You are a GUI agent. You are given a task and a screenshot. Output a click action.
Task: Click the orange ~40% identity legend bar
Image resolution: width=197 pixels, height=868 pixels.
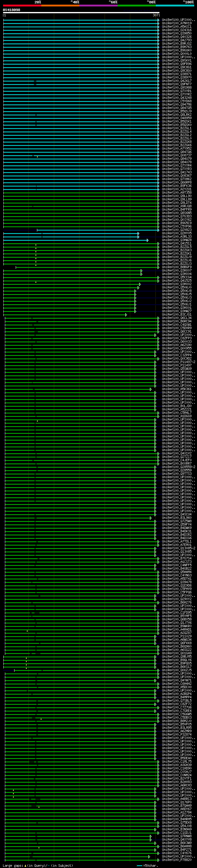(x=60, y=6)
